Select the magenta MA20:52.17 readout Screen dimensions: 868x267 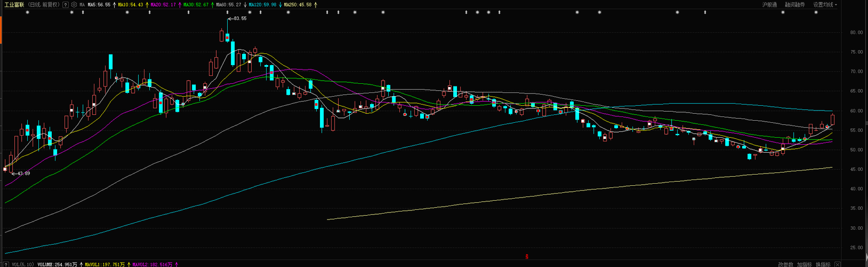point(163,4)
